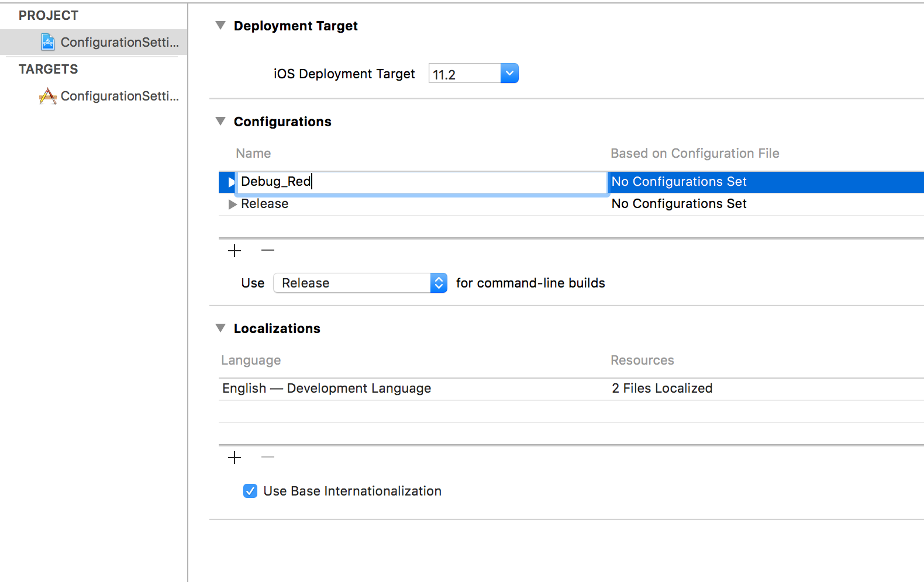Click the Name column header
The width and height of the screenshot is (924, 582).
[x=253, y=154]
